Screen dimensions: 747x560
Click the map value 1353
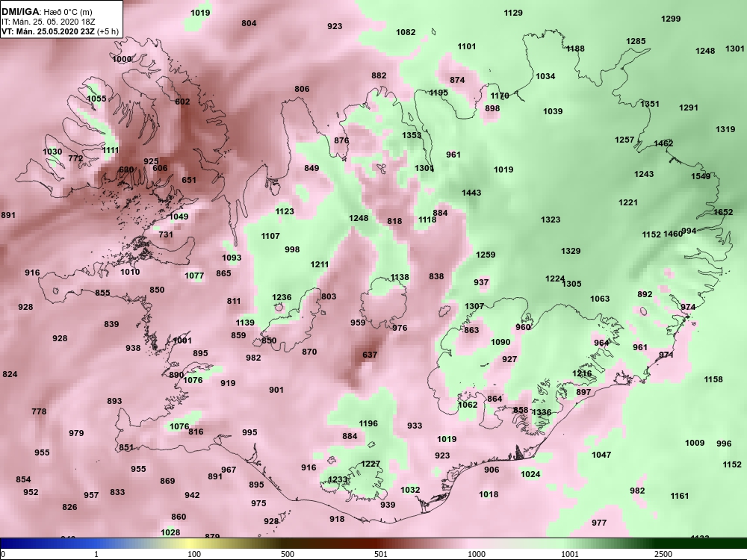[412, 134]
